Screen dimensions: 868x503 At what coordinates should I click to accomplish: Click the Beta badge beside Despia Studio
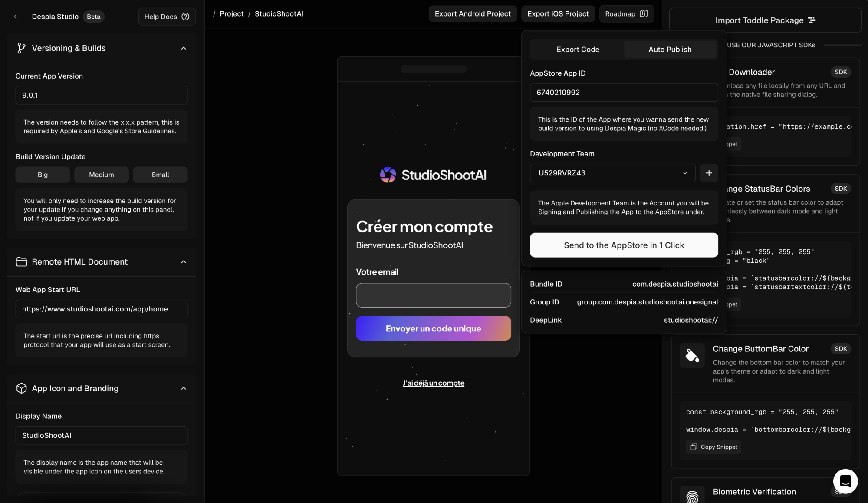click(x=93, y=17)
